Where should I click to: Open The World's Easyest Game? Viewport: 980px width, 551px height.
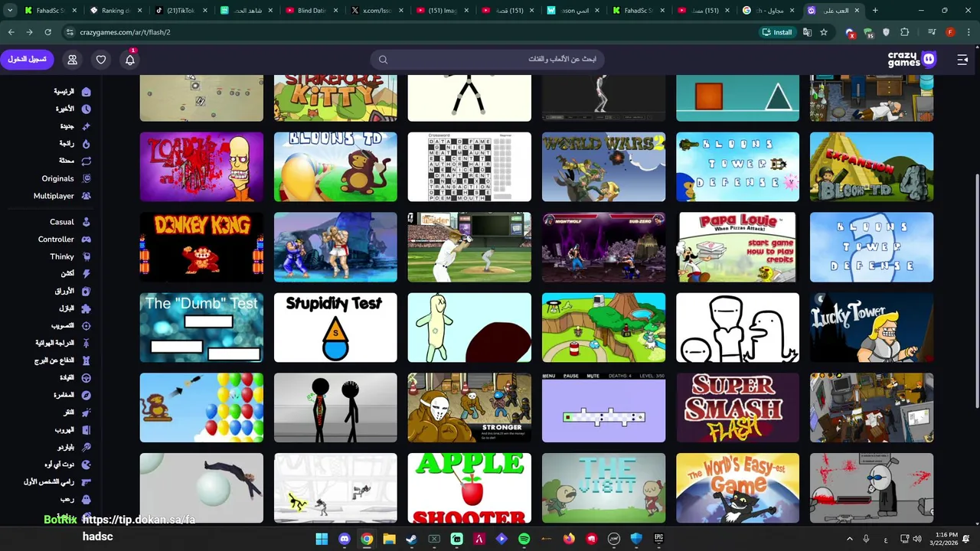point(737,488)
